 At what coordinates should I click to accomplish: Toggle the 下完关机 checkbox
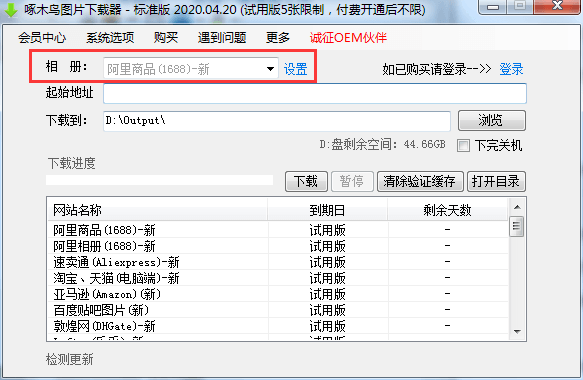coord(463,145)
